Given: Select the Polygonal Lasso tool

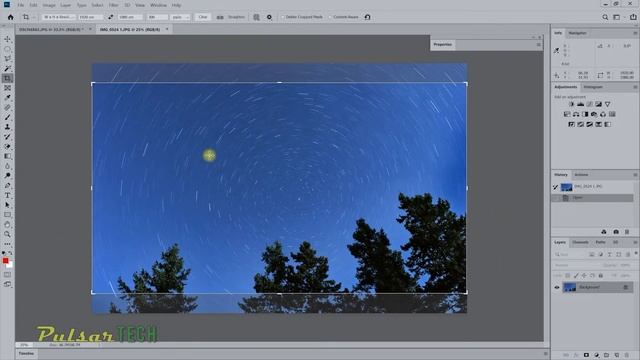Looking at the screenshot, I should point(7,59).
